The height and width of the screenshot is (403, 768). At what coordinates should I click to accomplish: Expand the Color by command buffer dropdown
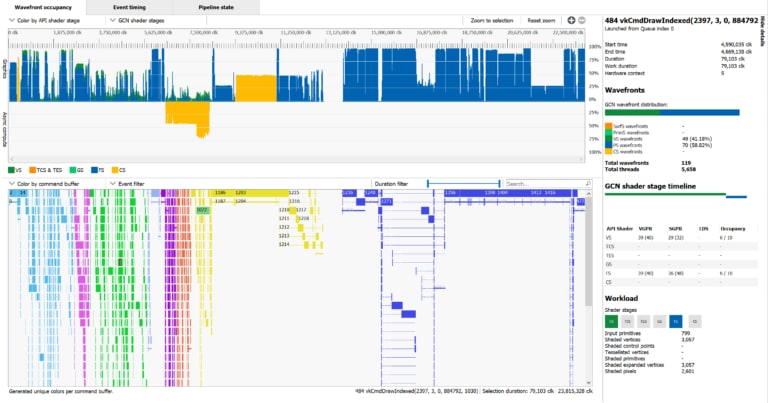pos(50,184)
